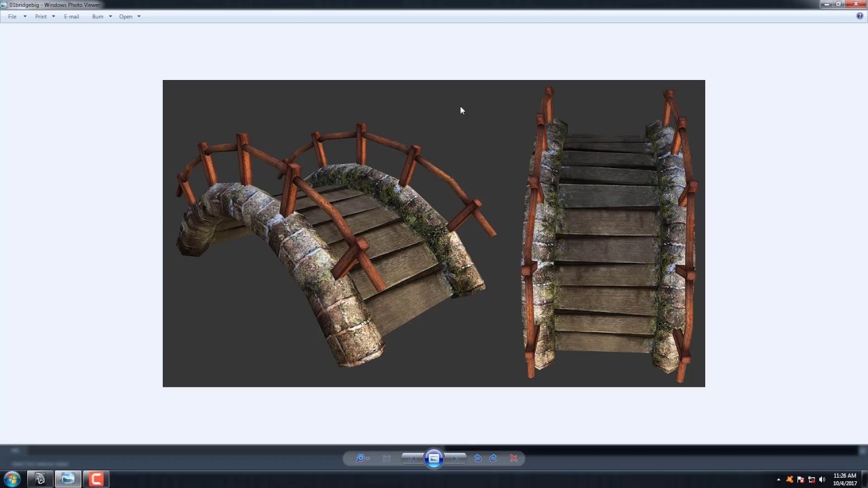Open Windows Explorer from the taskbar
The width and height of the screenshot is (868, 488).
pyautogui.click(x=67, y=479)
